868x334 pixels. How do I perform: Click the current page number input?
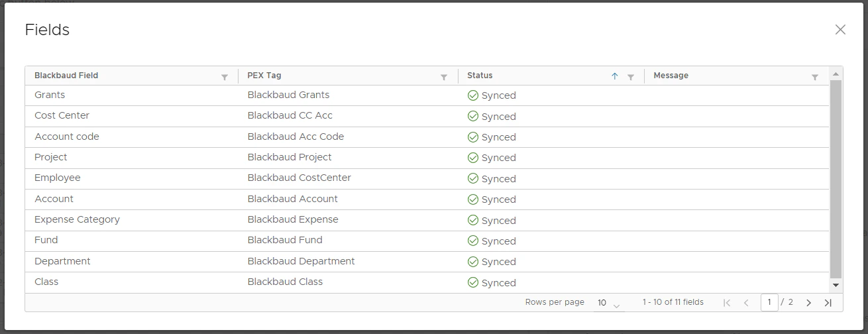point(769,302)
